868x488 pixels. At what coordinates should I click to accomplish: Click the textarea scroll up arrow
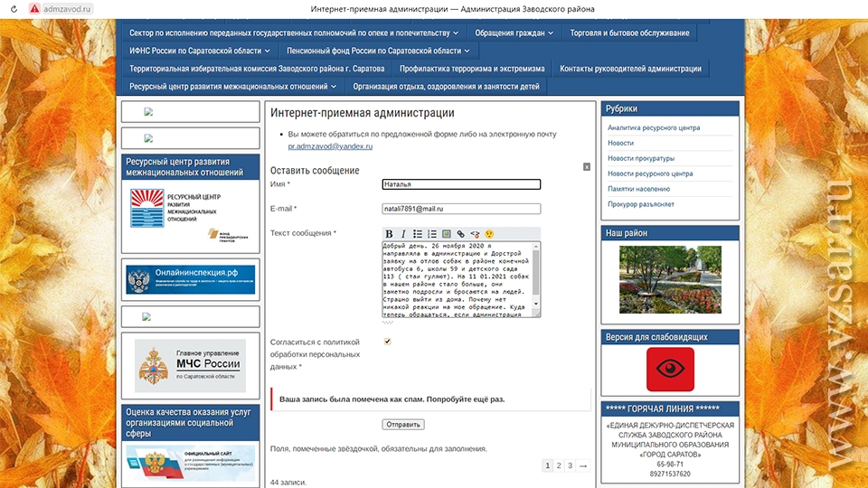point(536,246)
